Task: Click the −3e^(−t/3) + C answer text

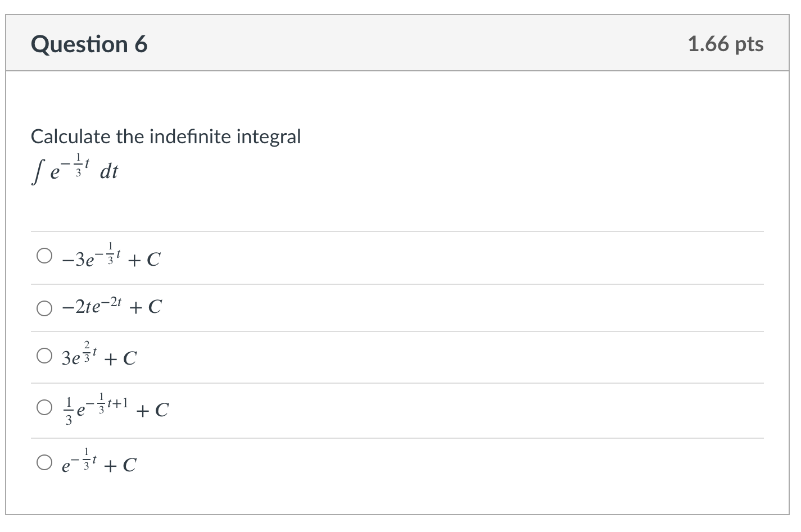Action: (111, 254)
